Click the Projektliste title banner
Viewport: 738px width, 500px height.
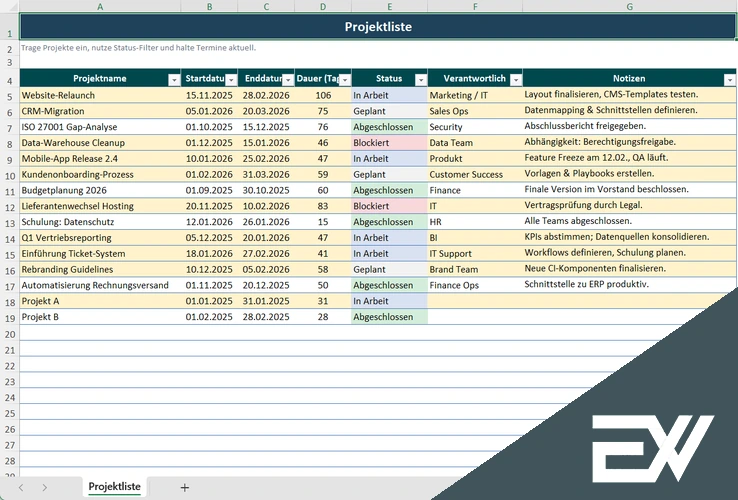pos(378,27)
